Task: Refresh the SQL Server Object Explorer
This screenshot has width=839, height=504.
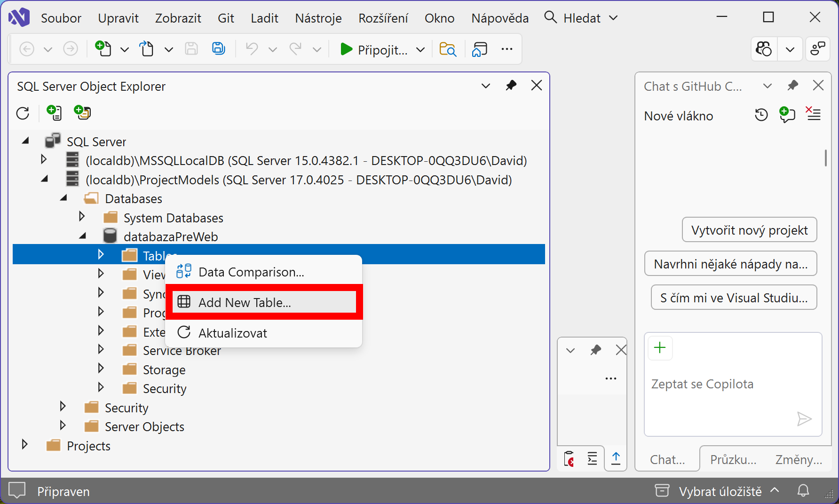Action: pos(23,113)
